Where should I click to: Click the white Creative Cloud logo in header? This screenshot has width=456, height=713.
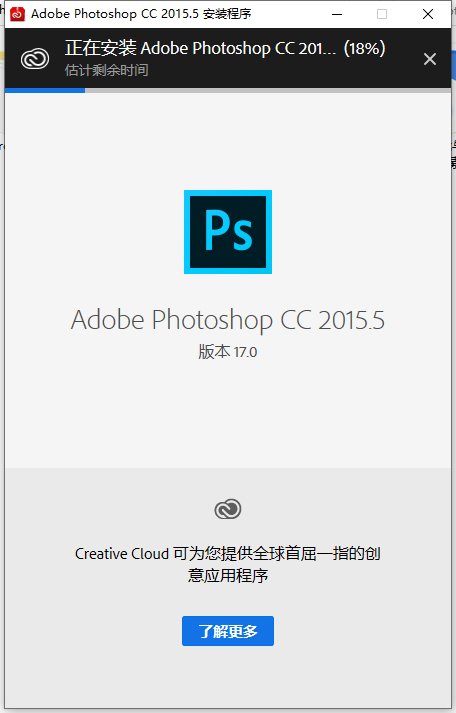click(x=35, y=59)
